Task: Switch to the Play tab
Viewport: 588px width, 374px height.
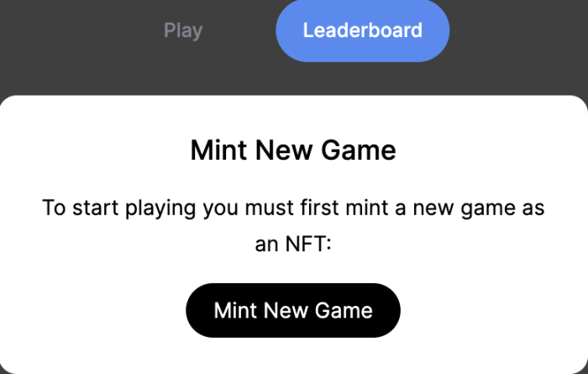Action: pos(183,31)
